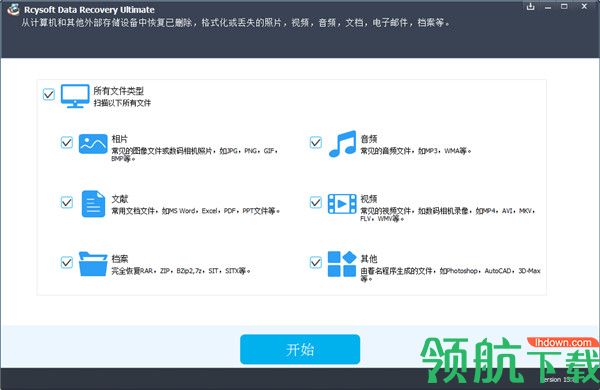Screen dimensions: 600x390
Task: Click the open folder archive icon
Action: [x=93, y=264]
